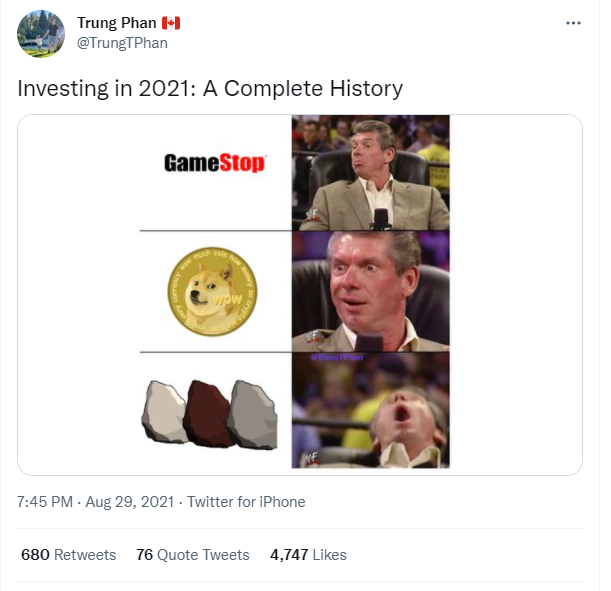
Task: Click the light beige rock on the left
Action: 165,412
